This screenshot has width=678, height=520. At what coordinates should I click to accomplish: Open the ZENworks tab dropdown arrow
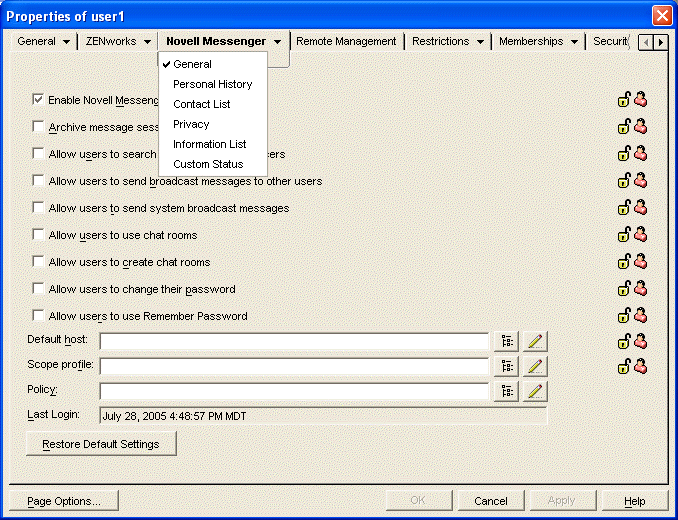(147, 42)
